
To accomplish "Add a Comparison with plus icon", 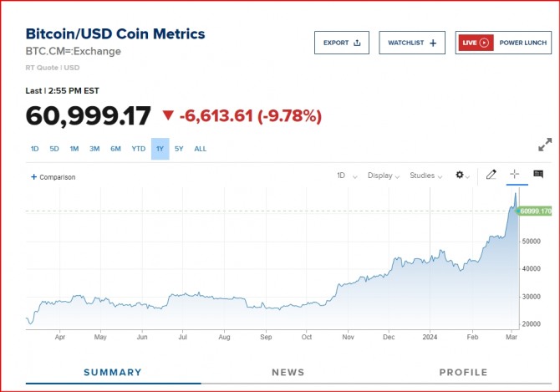I will (x=53, y=177).
